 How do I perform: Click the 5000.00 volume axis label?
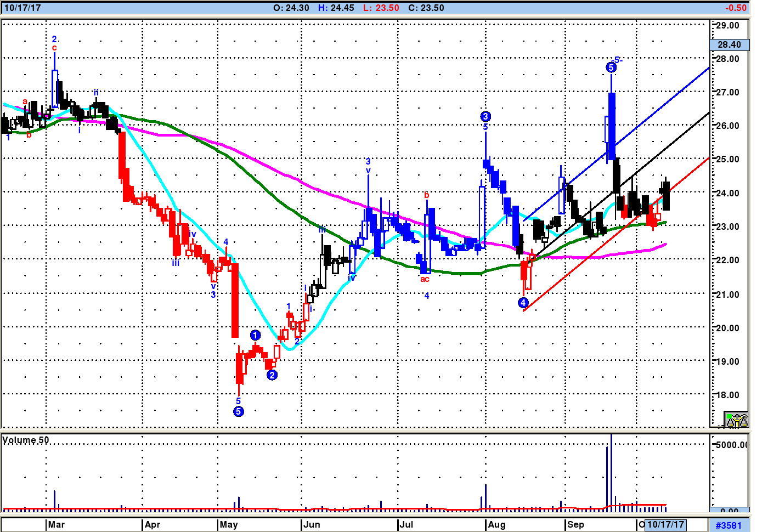coord(732,445)
